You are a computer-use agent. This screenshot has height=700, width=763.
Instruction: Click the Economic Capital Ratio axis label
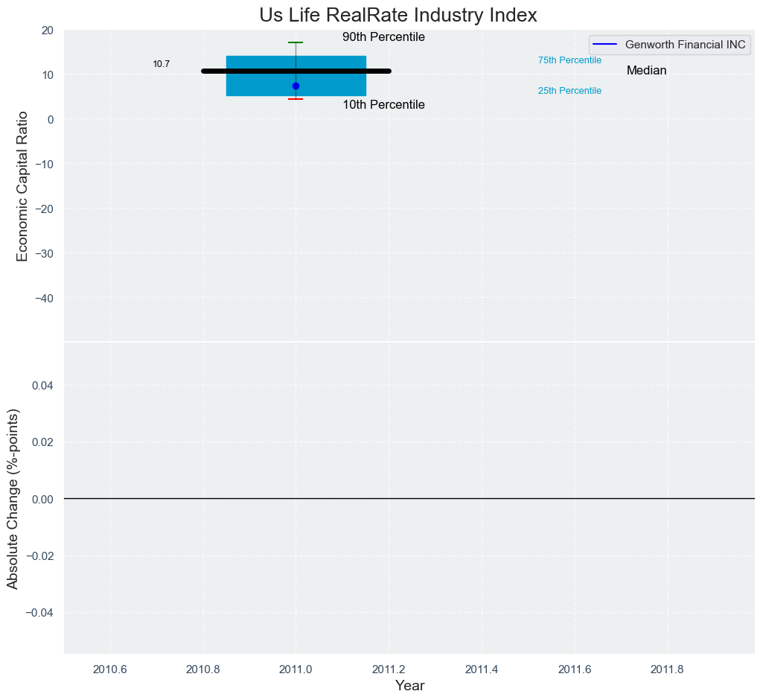tap(22, 186)
